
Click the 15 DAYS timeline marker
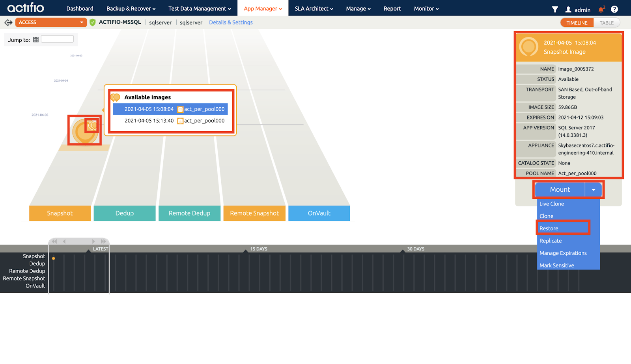tap(259, 249)
